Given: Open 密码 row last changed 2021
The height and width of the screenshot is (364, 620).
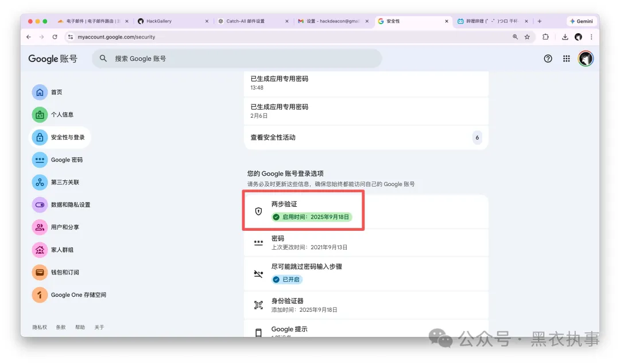Looking at the screenshot, I should [x=366, y=242].
